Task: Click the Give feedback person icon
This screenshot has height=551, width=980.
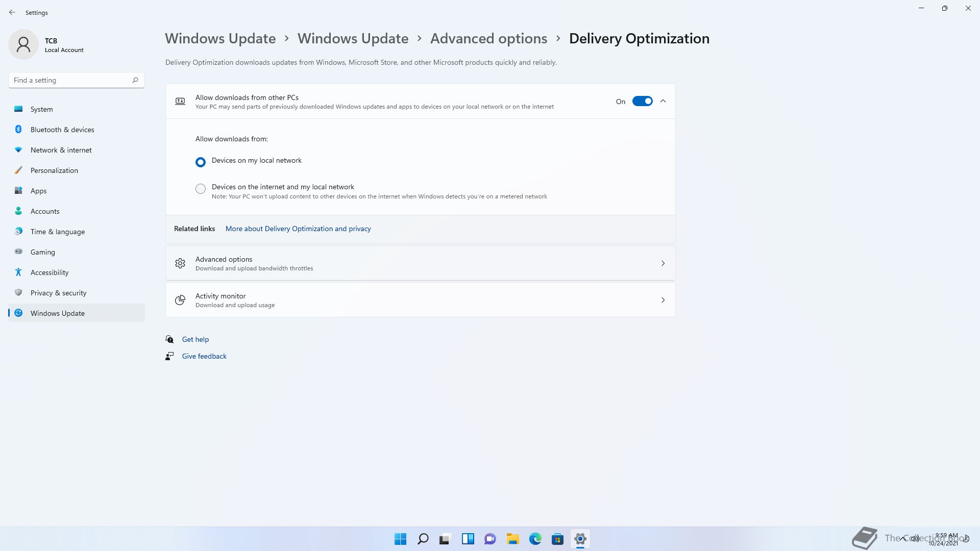Action: (169, 356)
